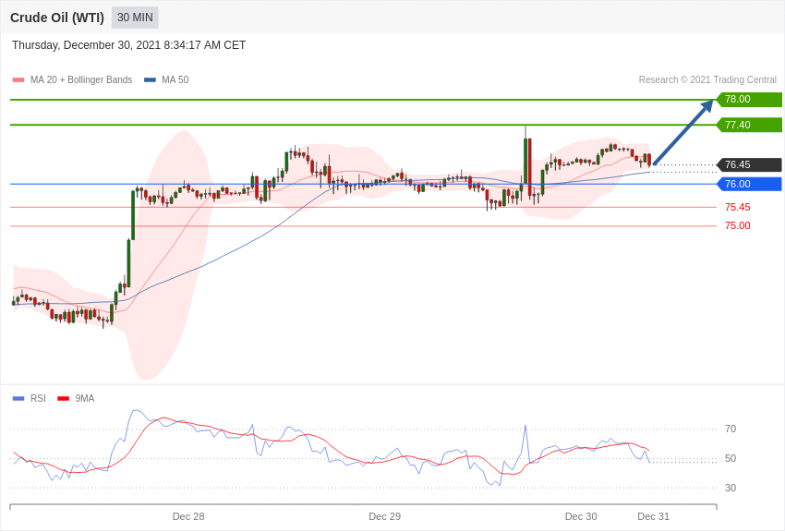Click the 75.00 support level label

pos(738,225)
